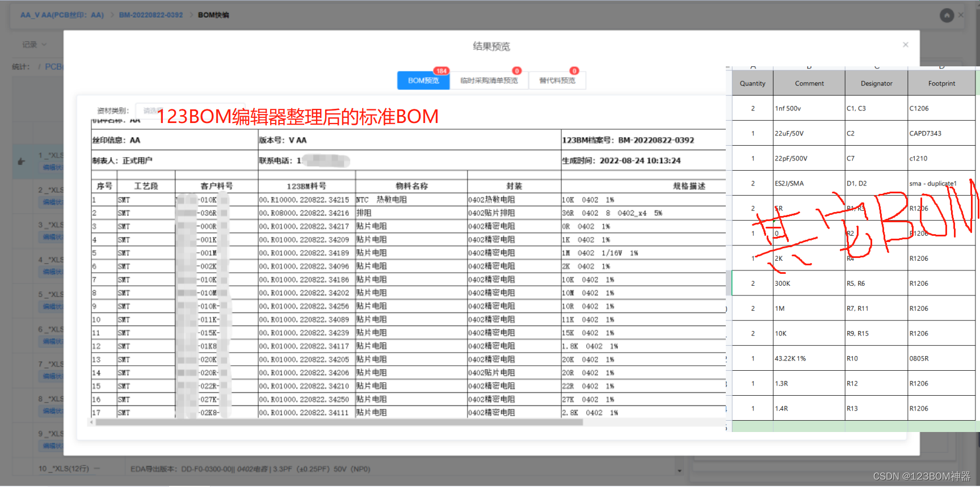Click the Designator header in the spreadsheet
The image size is (980, 487).
[x=877, y=83]
